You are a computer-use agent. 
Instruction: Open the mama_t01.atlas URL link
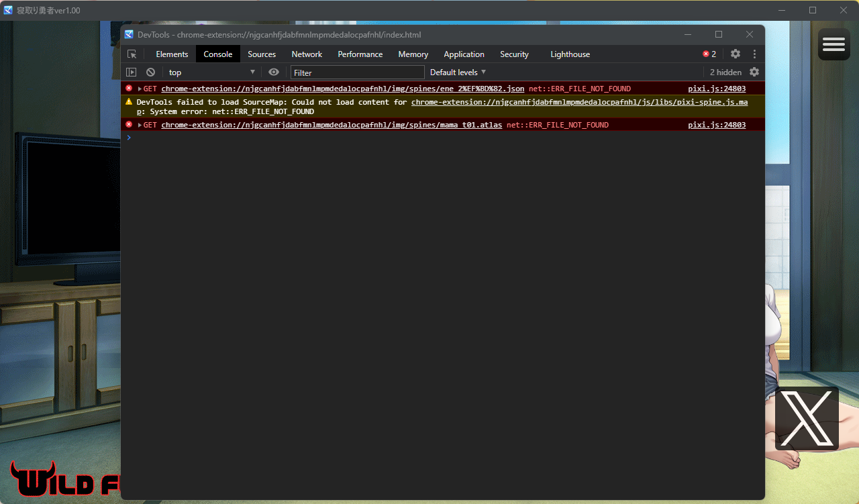coord(332,125)
